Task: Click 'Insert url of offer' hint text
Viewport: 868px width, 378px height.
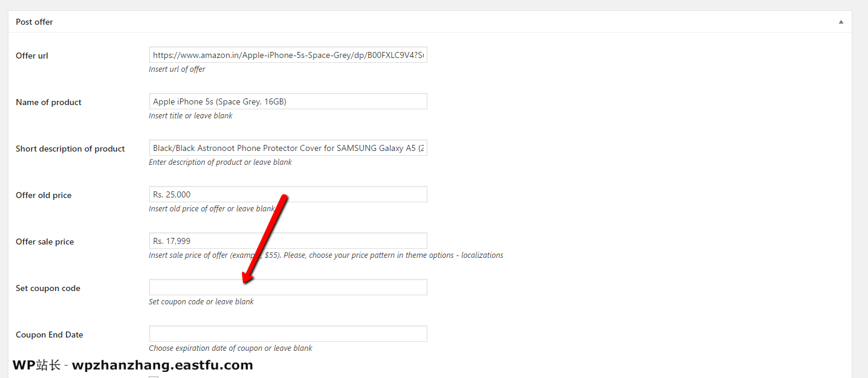Action: 177,69
